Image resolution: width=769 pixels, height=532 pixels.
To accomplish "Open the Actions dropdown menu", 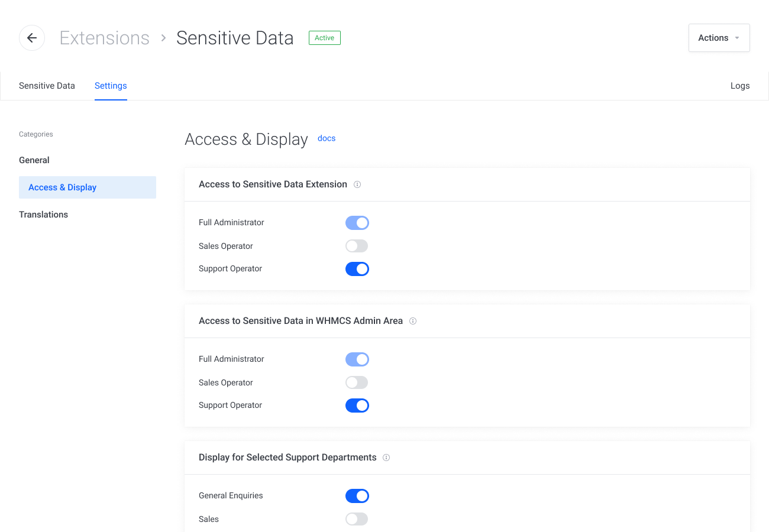I will coord(719,38).
